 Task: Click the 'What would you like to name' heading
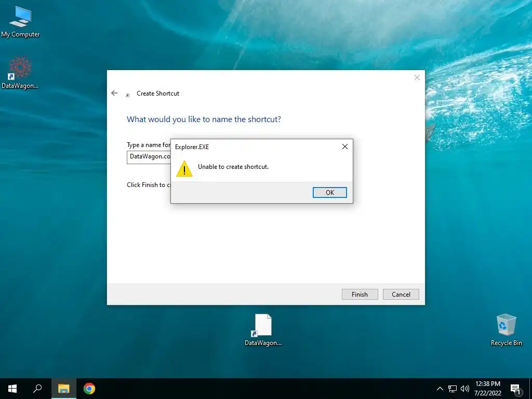[x=204, y=119]
